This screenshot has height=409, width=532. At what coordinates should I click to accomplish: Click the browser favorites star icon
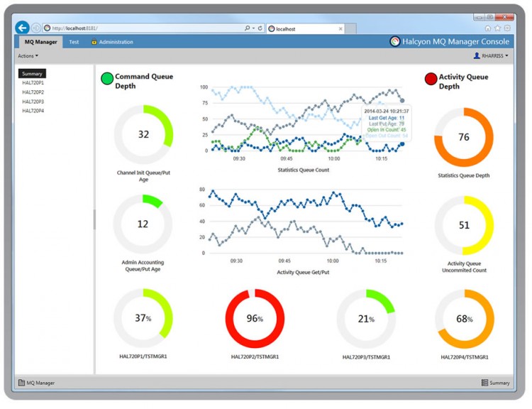click(497, 28)
